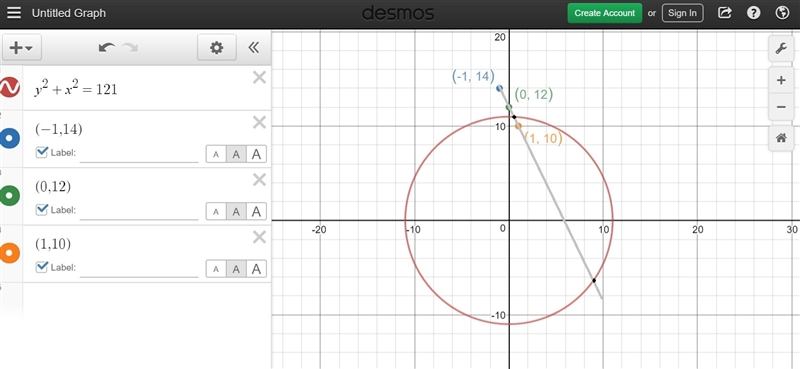Viewport: 800px width, 369px height.
Task: Zoom out on the graph
Action: (781, 107)
